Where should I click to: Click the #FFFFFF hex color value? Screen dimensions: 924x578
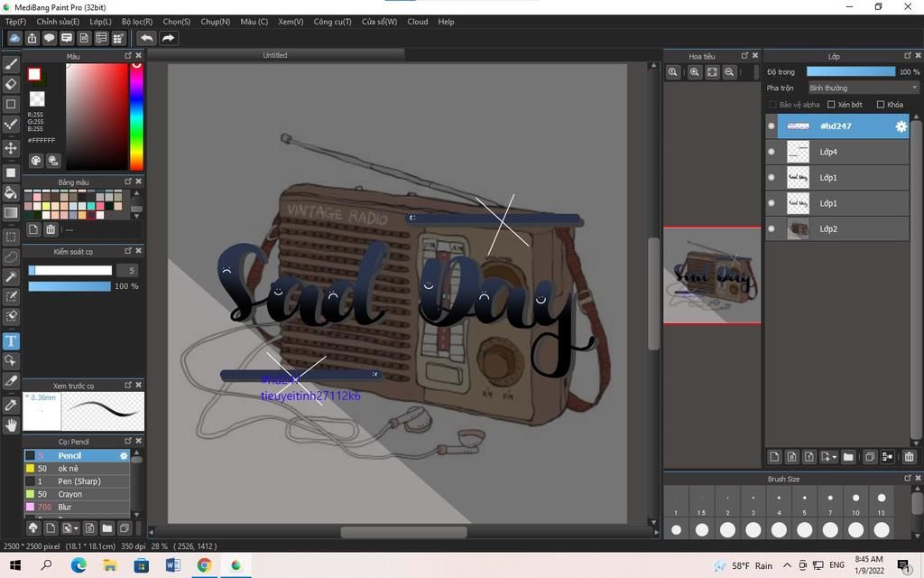[42, 140]
